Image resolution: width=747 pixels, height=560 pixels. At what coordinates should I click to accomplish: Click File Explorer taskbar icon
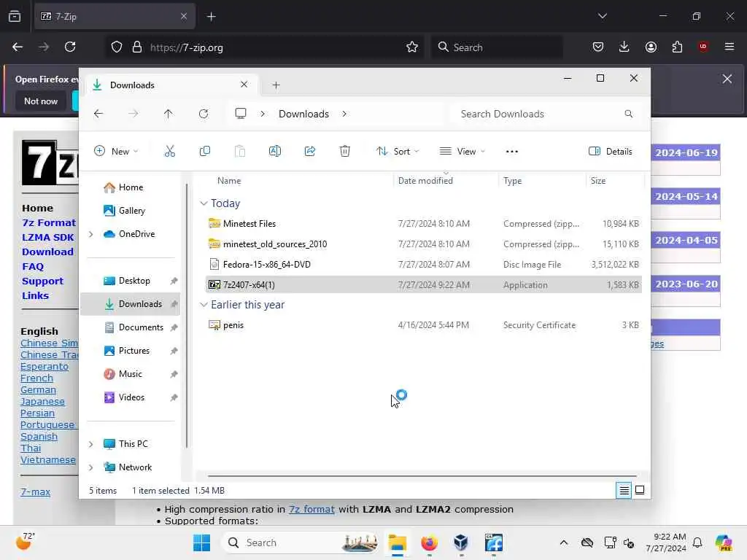(x=398, y=542)
